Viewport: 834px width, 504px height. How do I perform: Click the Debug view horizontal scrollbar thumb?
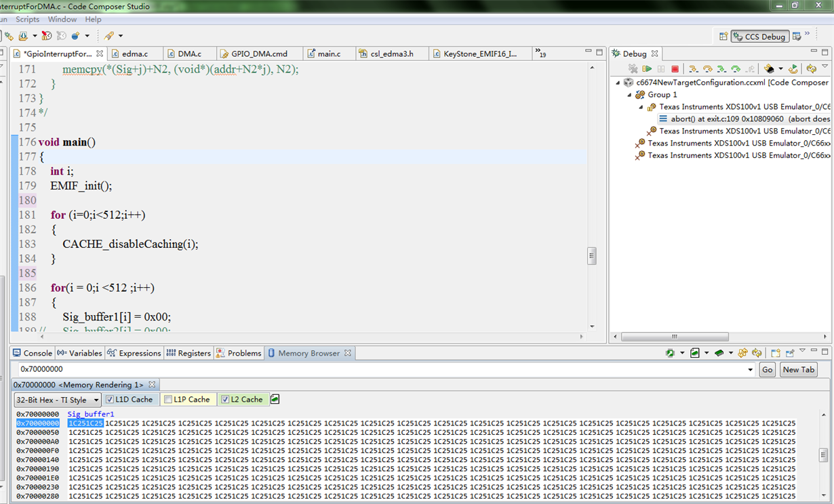[675, 337]
